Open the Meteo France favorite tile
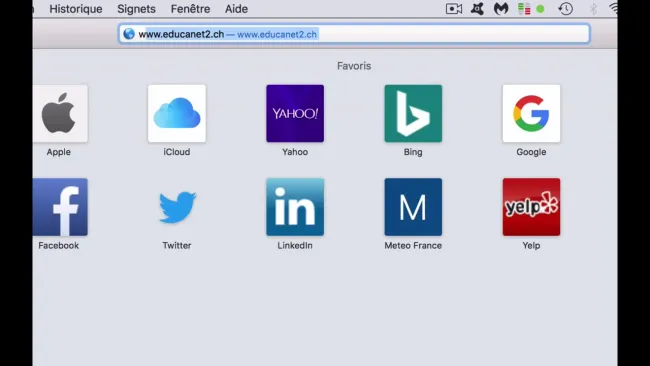650x366 pixels. point(413,207)
